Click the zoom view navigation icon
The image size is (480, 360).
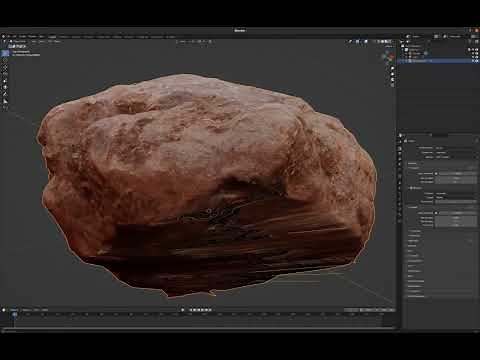point(392,68)
